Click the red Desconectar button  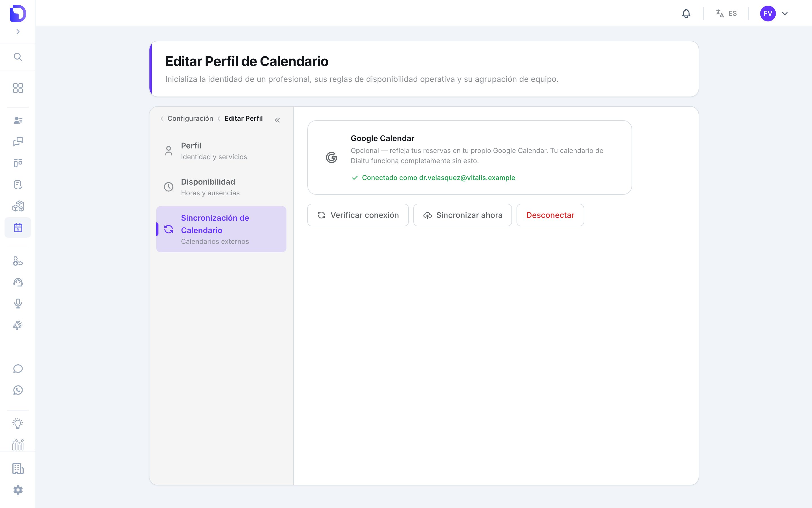(550, 215)
